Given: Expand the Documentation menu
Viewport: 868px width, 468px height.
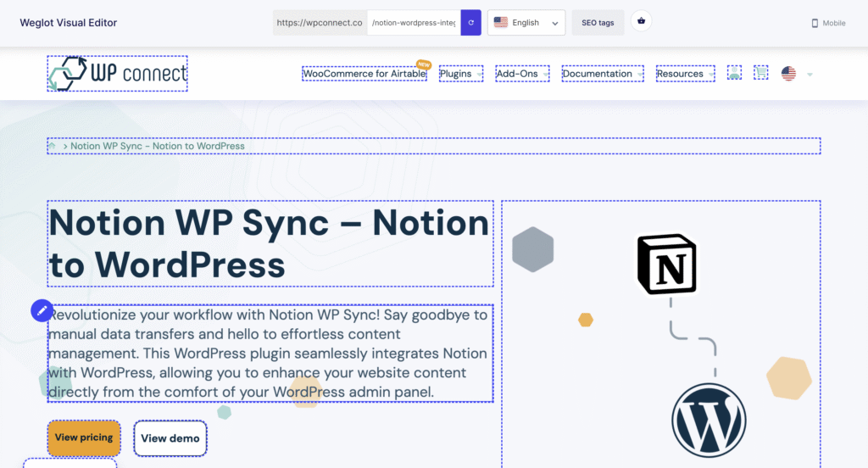Looking at the screenshot, I should tap(603, 74).
